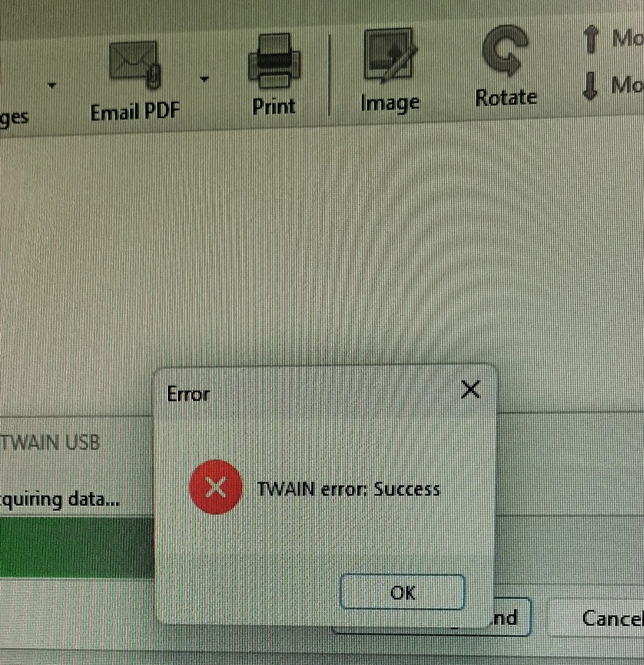
Task: Click the Move down arrow icon
Action: pos(590,86)
